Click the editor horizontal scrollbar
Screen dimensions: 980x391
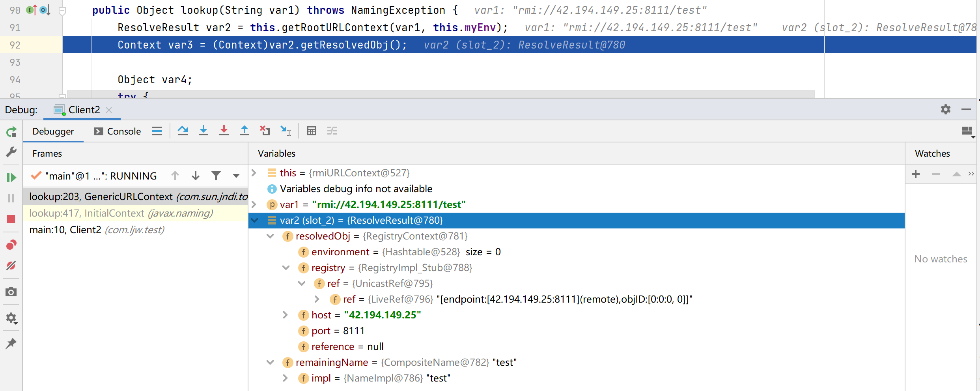pyautogui.click(x=441, y=94)
